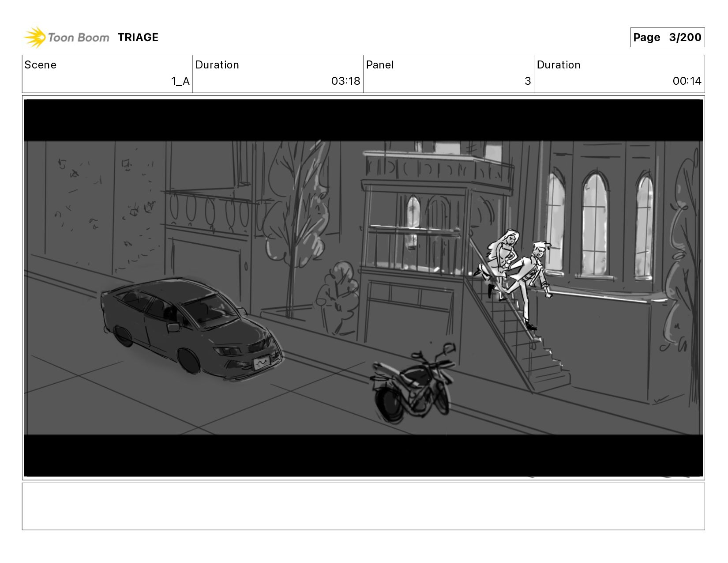728x563 pixels.
Task: Select the panel number 3
Action: tap(527, 81)
